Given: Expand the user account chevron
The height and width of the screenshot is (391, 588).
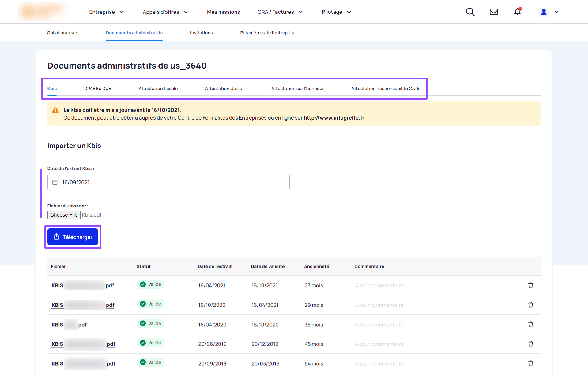Looking at the screenshot, I should coord(556,12).
